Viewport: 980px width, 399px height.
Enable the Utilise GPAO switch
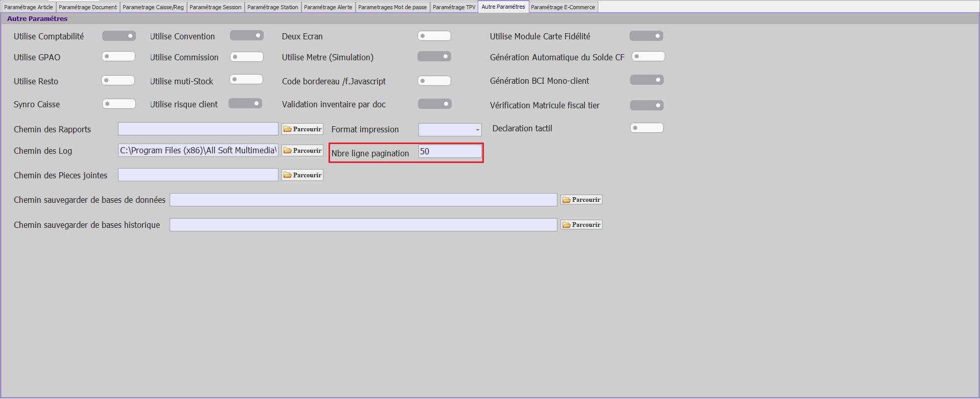[x=119, y=56]
